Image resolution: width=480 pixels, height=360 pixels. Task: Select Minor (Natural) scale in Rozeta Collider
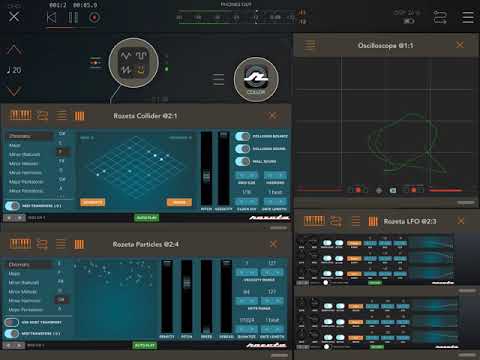pyautogui.click(x=30, y=154)
